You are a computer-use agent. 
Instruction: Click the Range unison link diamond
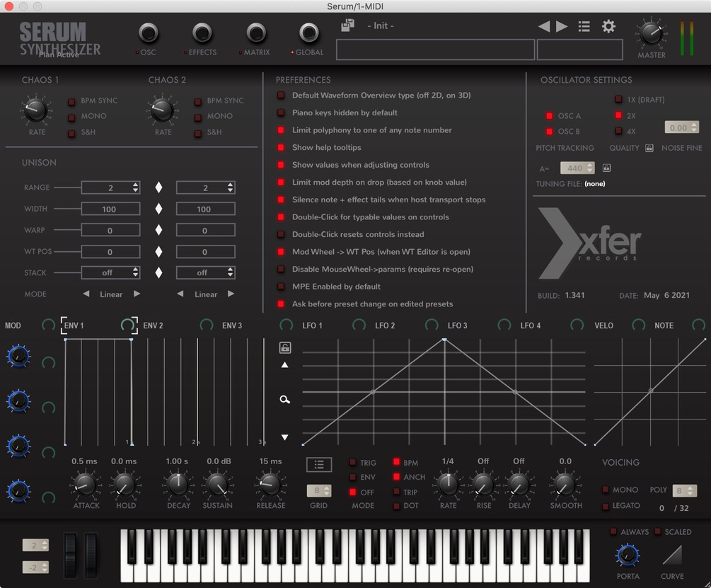(158, 188)
